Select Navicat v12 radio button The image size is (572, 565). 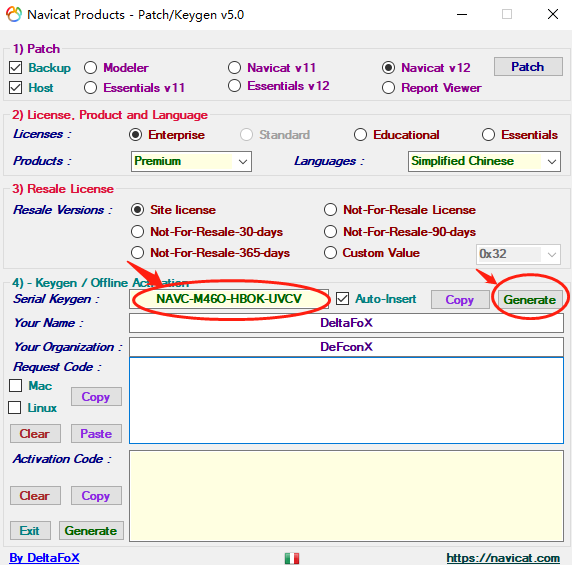pos(389,68)
